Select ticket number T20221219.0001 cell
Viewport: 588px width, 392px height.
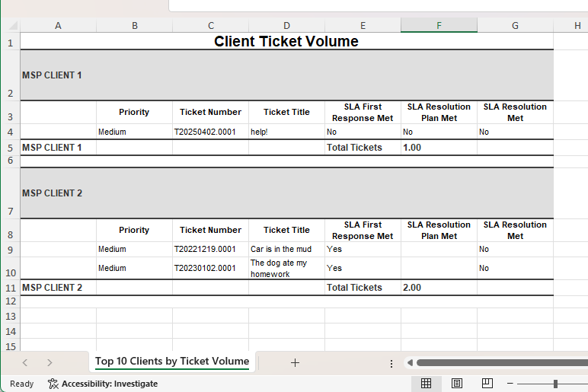[210, 249]
